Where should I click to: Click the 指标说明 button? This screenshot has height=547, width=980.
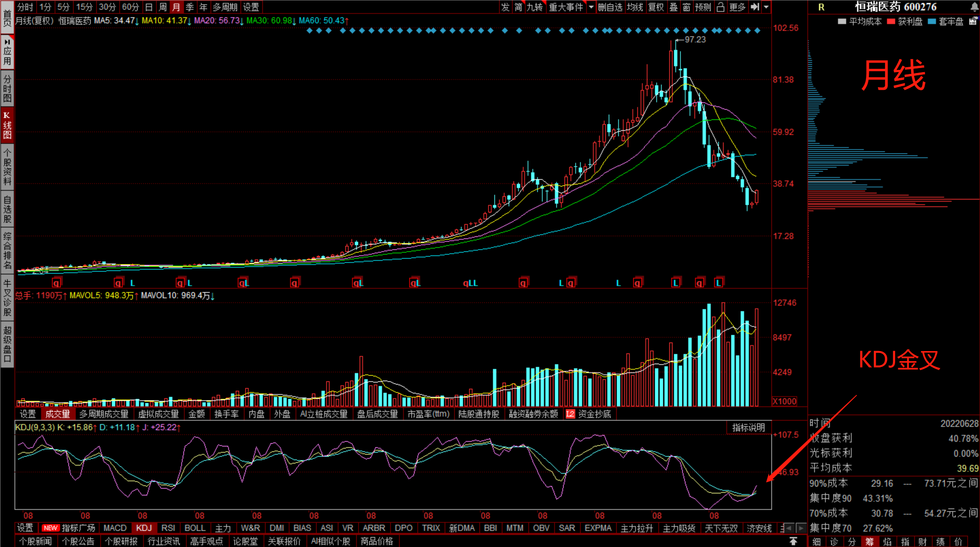pos(748,427)
